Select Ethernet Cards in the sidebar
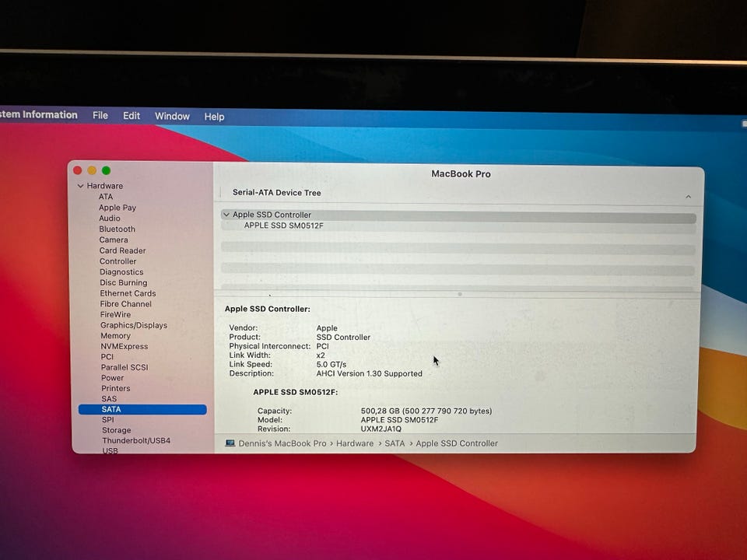Viewport: 747px width, 560px height. [x=128, y=293]
